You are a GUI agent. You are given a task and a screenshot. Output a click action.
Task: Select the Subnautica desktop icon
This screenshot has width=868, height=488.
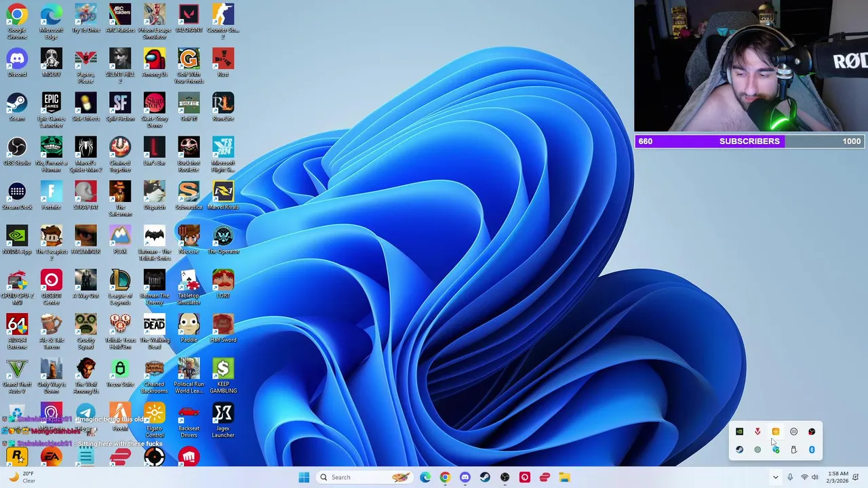click(189, 195)
